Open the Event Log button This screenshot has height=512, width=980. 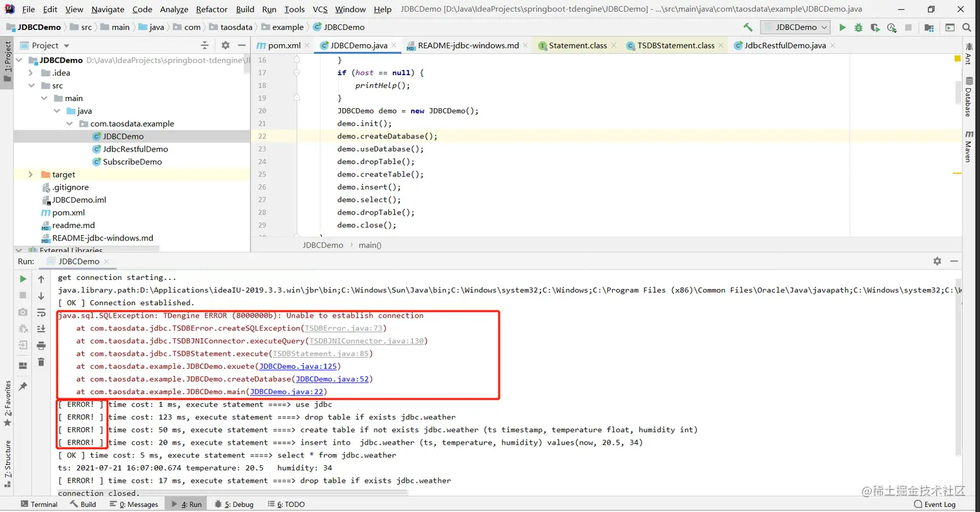click(935, 504)
